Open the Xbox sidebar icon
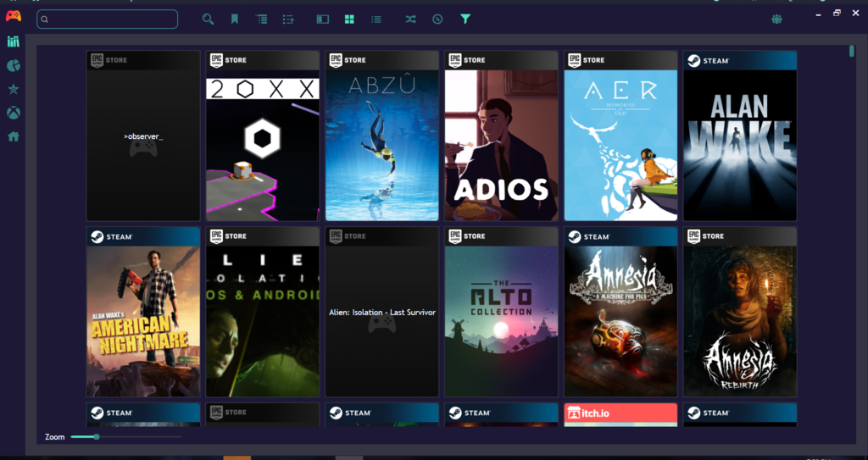This screenshot has width=868, height=460. coord(14,113)
